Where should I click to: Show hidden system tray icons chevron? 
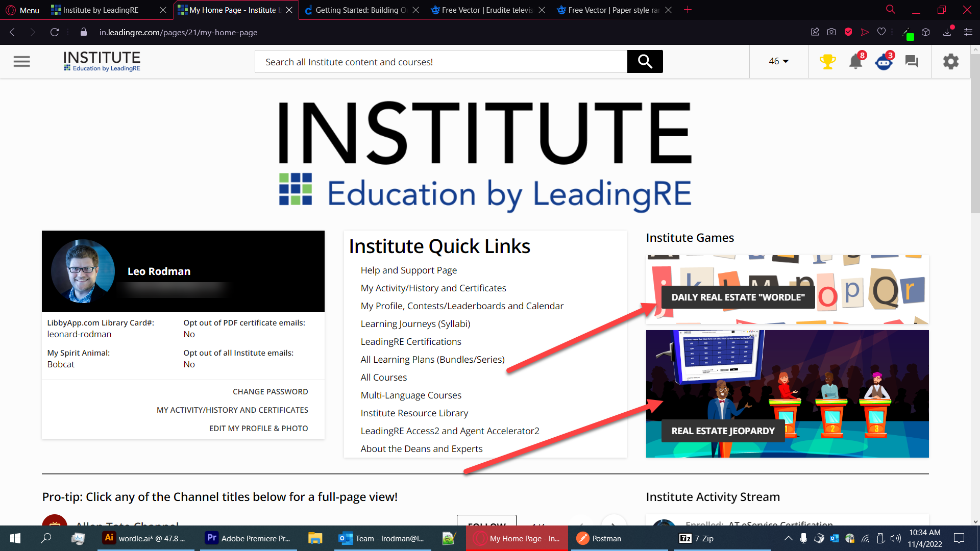[789, 538]
